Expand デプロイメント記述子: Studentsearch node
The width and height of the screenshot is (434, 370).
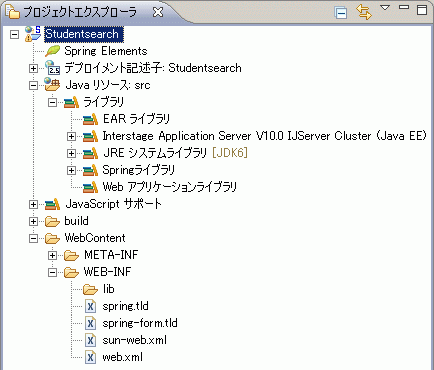pos(33,69)
